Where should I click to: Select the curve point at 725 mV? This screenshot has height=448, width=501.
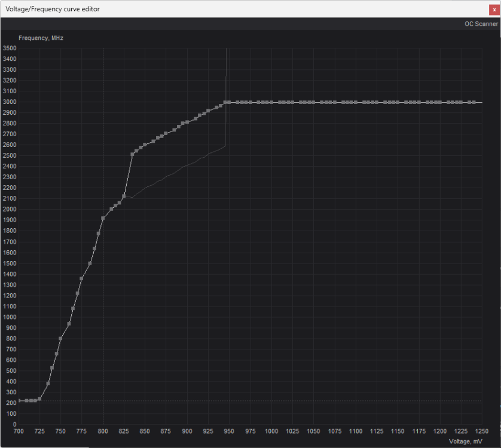39,399
